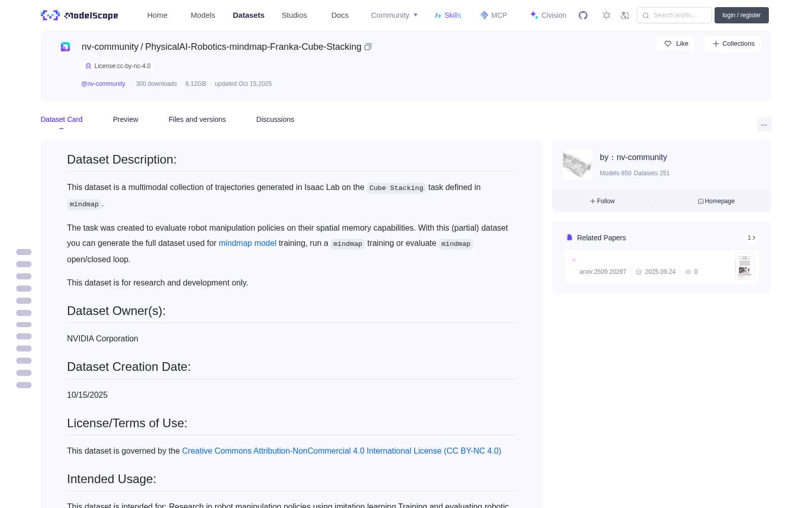Open the related paper preview thumbnail
Viewport: 812px width, 508px height.
click(x=745, y=266)
